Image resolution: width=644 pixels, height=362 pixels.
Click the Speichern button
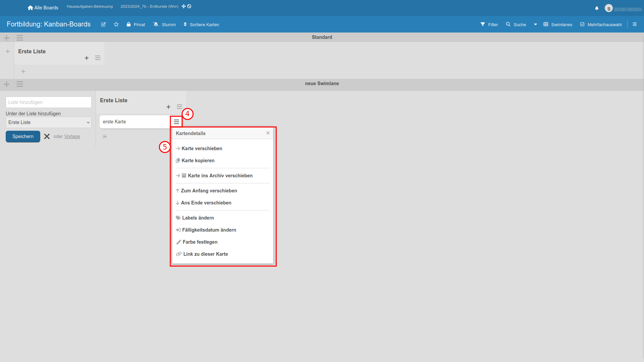(x=23, y=136)
